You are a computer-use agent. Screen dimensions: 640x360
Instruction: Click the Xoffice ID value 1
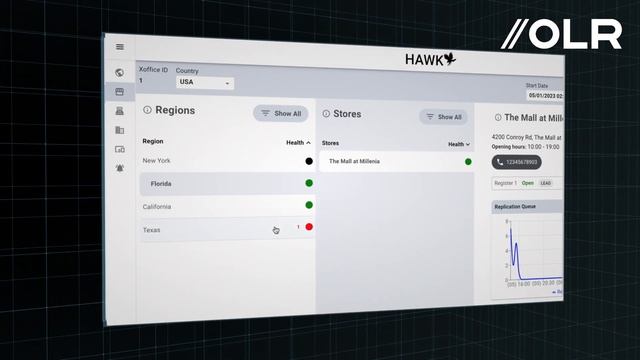click(141, 80)
